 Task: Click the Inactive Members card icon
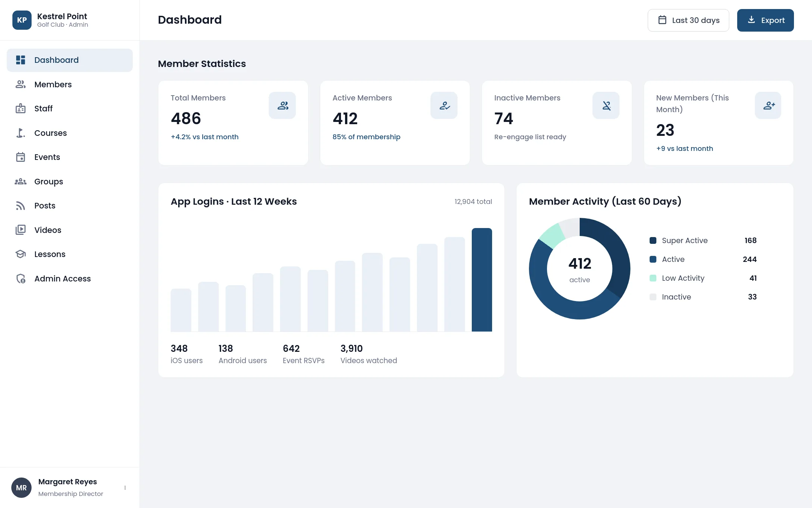click(606, 105)
